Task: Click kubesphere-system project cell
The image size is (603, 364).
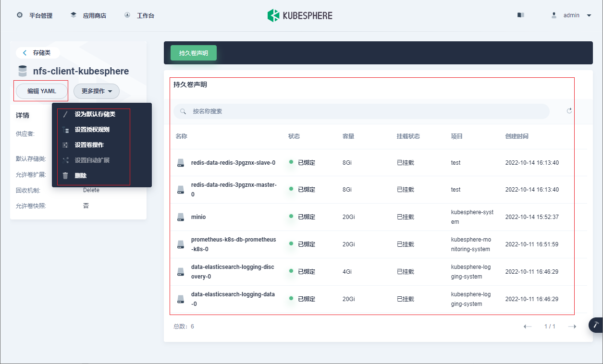Action: 472,217
